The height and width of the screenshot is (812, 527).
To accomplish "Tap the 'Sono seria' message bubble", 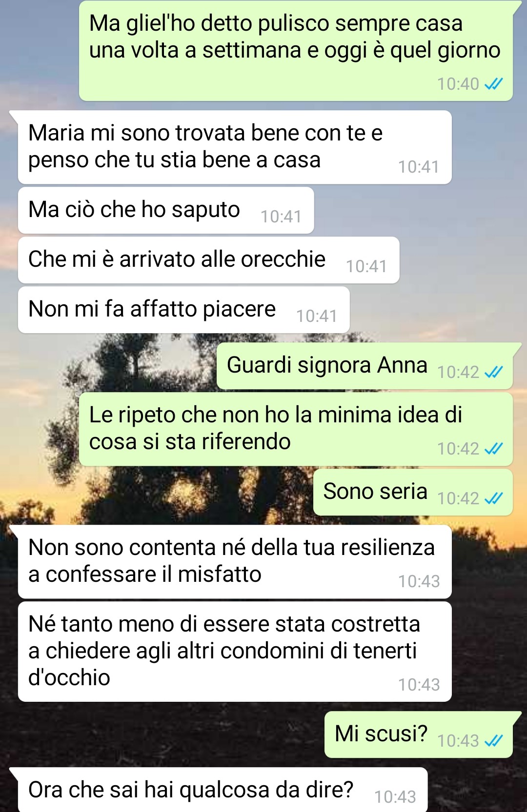I will [413, 492].
